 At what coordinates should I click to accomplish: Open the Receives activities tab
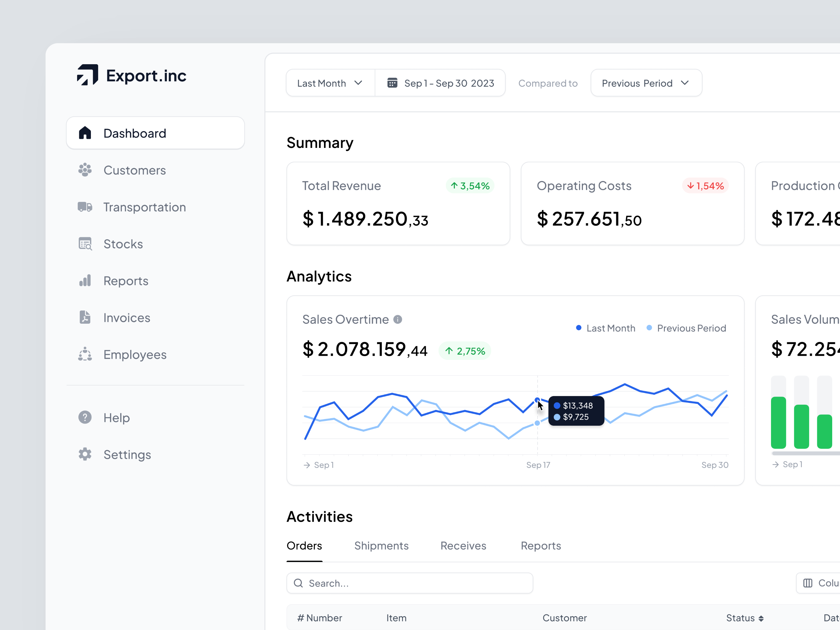click(x=463, y=546)
